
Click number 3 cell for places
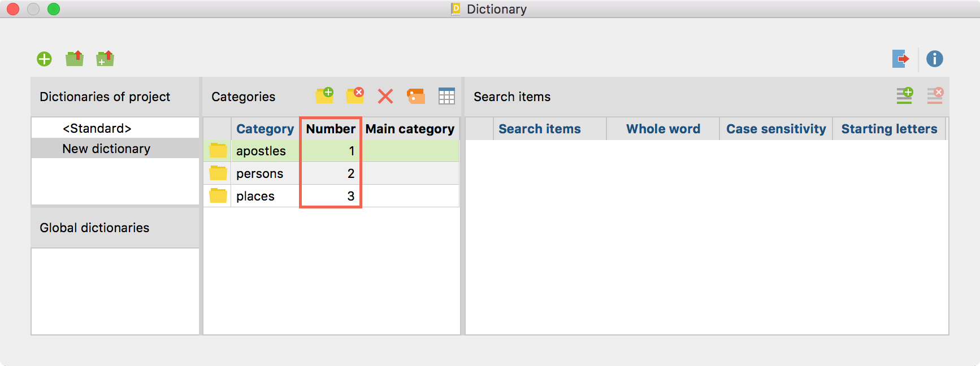(331, 196)
